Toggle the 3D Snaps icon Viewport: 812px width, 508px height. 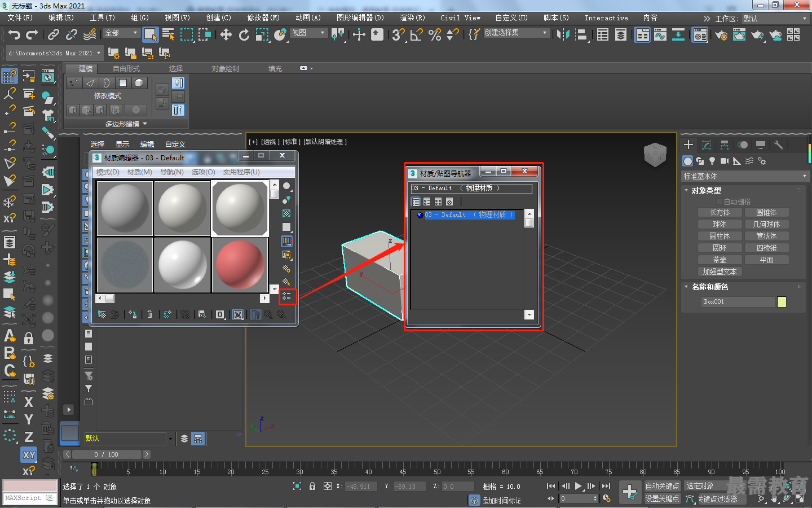pyautogui.click(x=398, y=35)
